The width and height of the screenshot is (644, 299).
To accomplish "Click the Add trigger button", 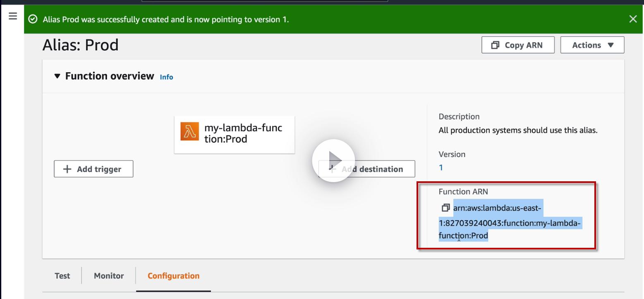I will point(93,169).
